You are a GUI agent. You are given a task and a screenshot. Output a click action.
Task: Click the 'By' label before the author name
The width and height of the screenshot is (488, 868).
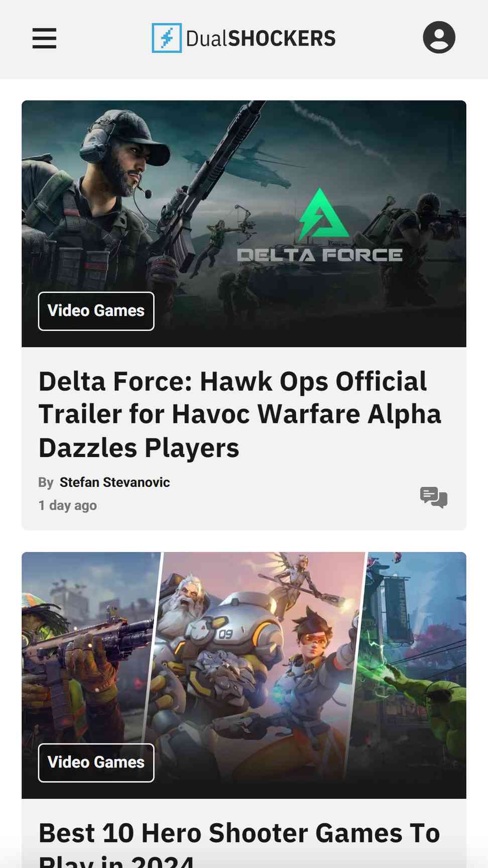46,483
